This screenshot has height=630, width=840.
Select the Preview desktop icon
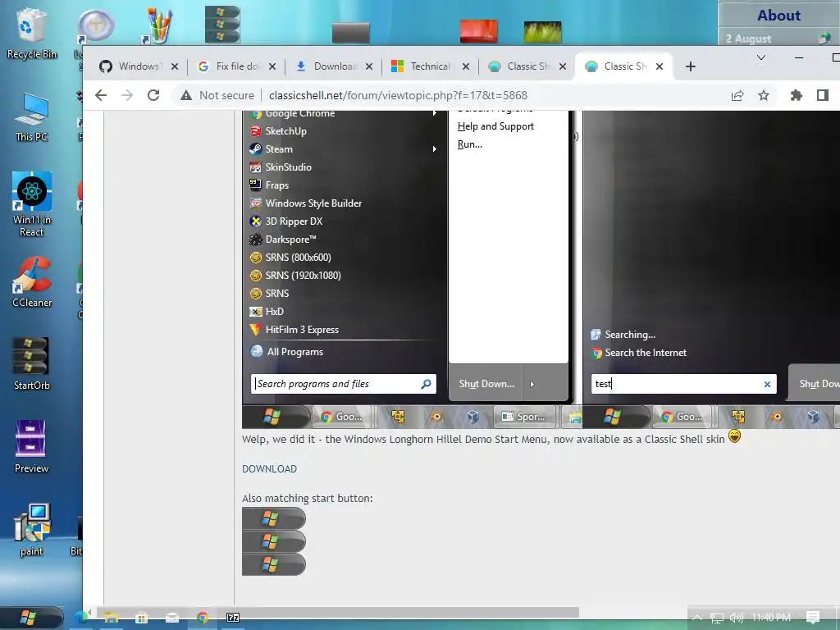(x=31, y=447)
